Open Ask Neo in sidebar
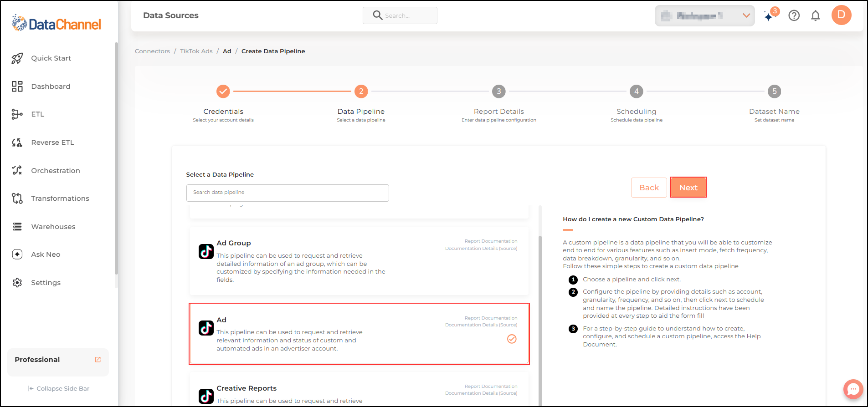Image resolution: width=868 pixels, height=407 pixels. pyautogui.click(x=46, y=254)
